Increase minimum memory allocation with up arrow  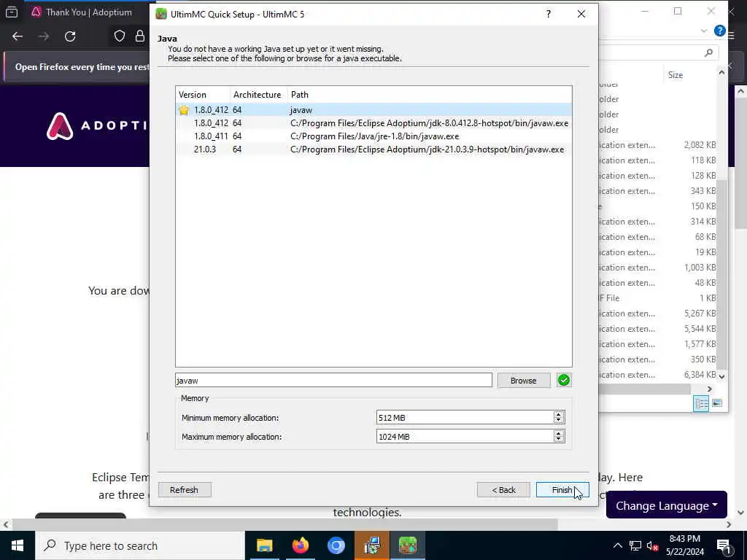coord(559,414)
